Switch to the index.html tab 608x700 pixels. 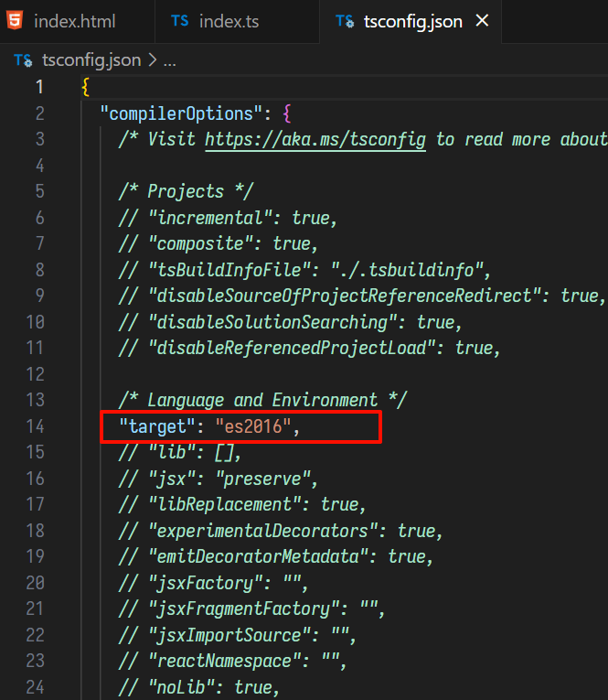point(75,21)
